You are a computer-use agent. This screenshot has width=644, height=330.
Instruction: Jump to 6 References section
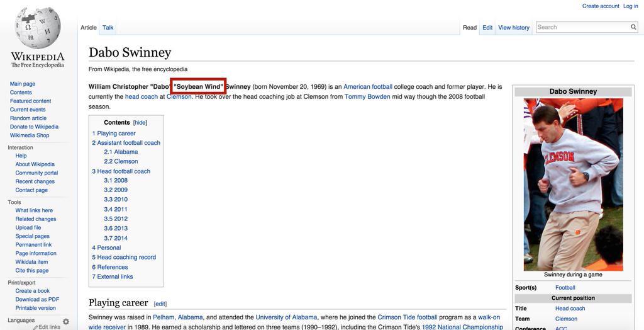point(110,268)
